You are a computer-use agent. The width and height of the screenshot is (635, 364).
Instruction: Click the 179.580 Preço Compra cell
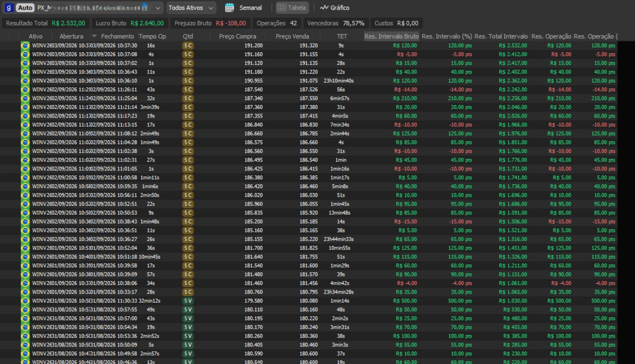253,301
